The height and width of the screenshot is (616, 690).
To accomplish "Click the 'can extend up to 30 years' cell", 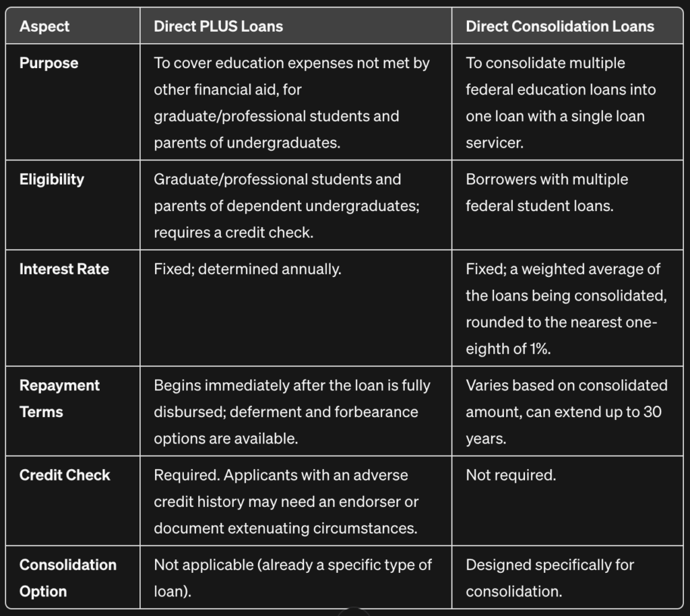I will pos(567,411).
